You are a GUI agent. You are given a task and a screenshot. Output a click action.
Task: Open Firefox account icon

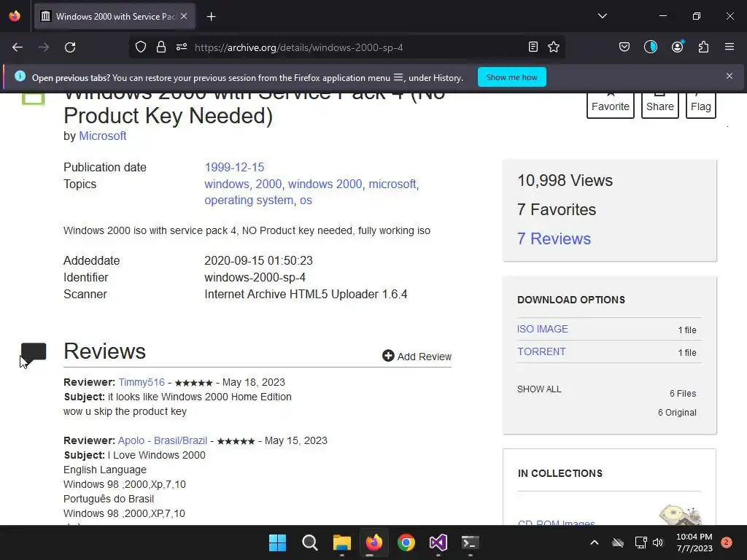pos(677,47)
